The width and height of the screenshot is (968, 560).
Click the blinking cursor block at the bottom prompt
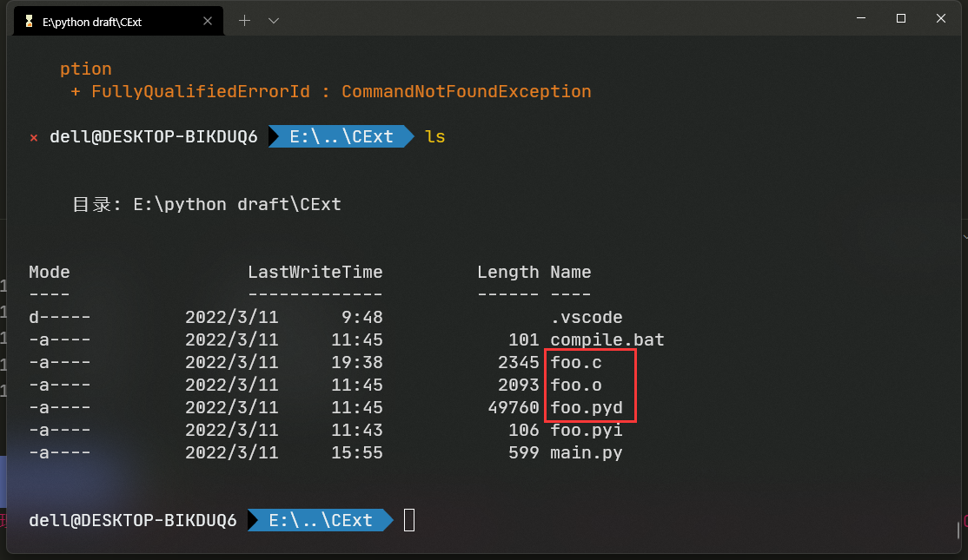click(408, 519)
